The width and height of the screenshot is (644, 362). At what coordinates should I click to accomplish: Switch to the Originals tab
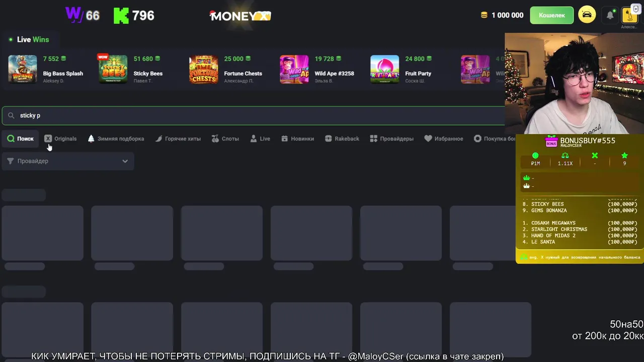click(60, 138)
